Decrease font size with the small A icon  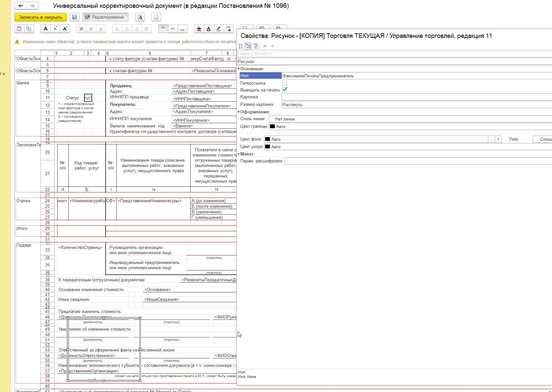55,29
